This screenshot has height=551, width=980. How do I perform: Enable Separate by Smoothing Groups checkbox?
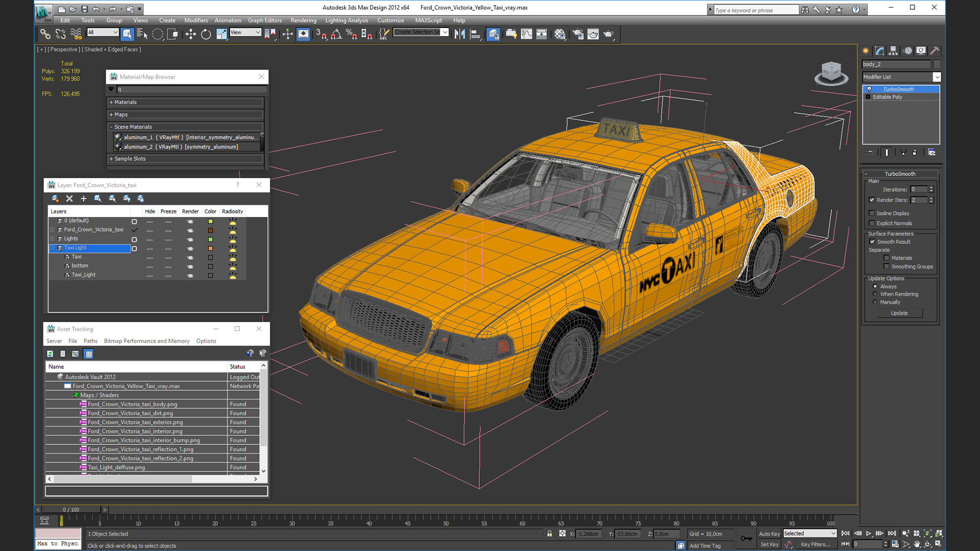887,266
